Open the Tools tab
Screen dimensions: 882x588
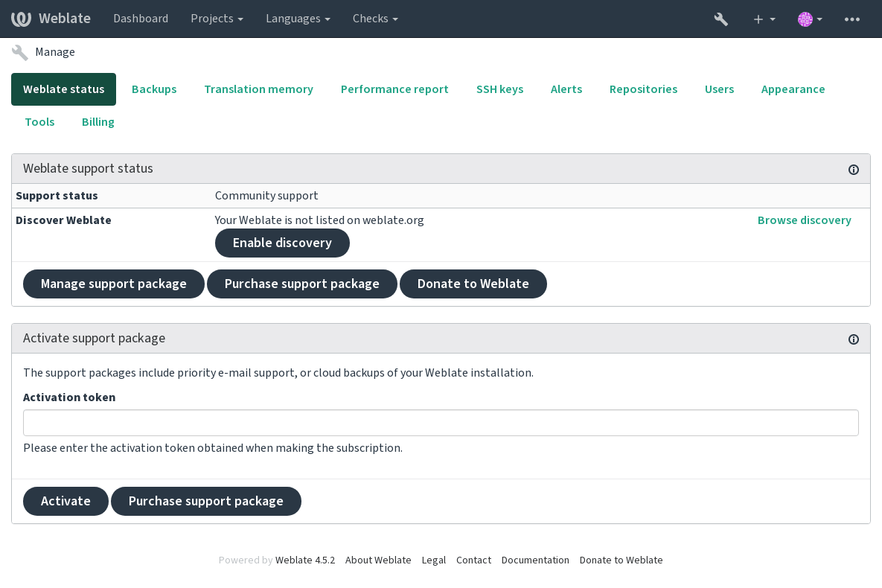39,122
